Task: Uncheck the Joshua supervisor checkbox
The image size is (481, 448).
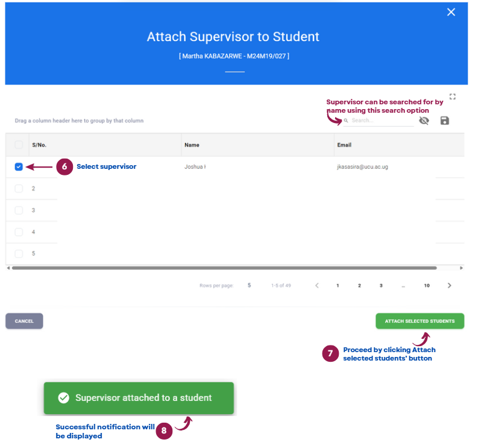Action: click(19, 166)
